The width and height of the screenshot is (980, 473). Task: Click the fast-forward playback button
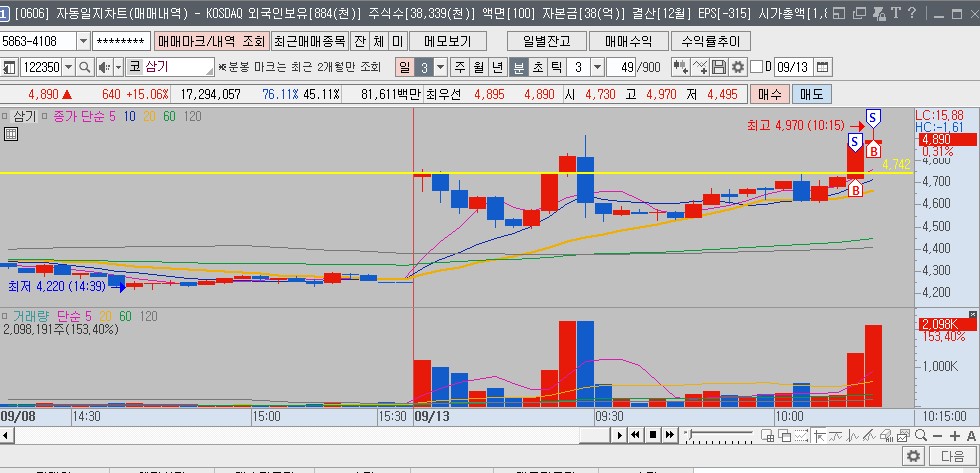(669, 435)
